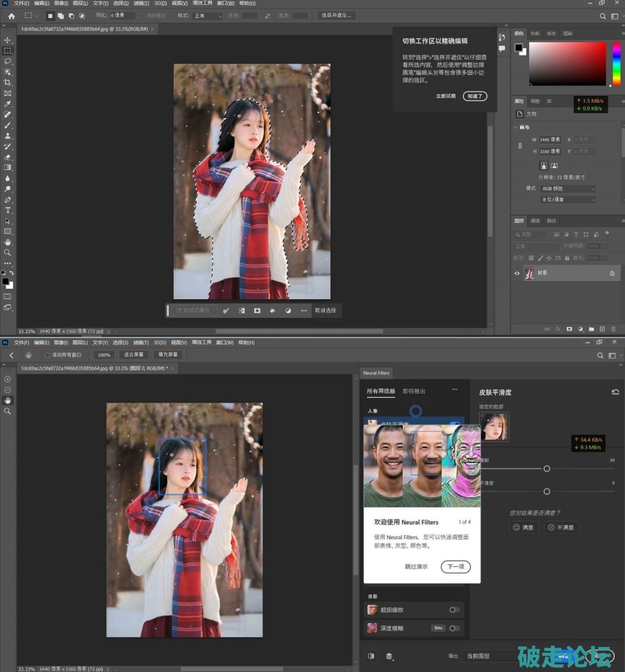Click the 知道了 button in the tip popup
The height and width of the screenshot is (672, 625).
(x=475, y=96)
